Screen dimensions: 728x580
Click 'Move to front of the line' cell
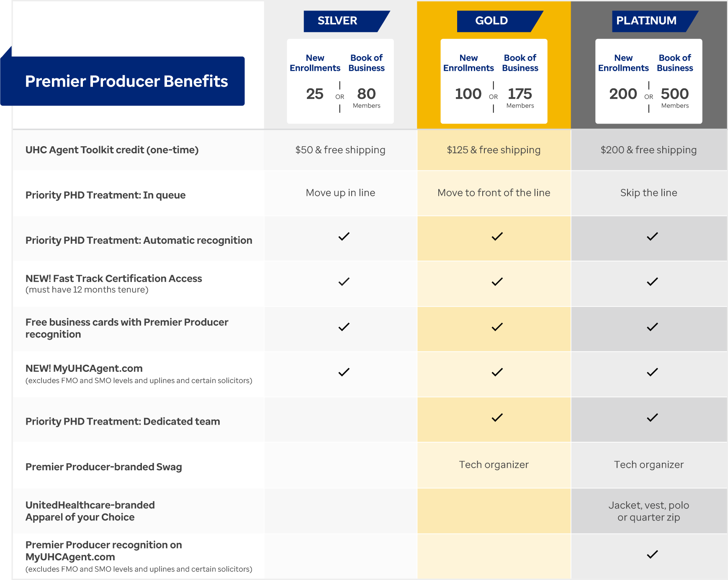(x=494, y=193)
